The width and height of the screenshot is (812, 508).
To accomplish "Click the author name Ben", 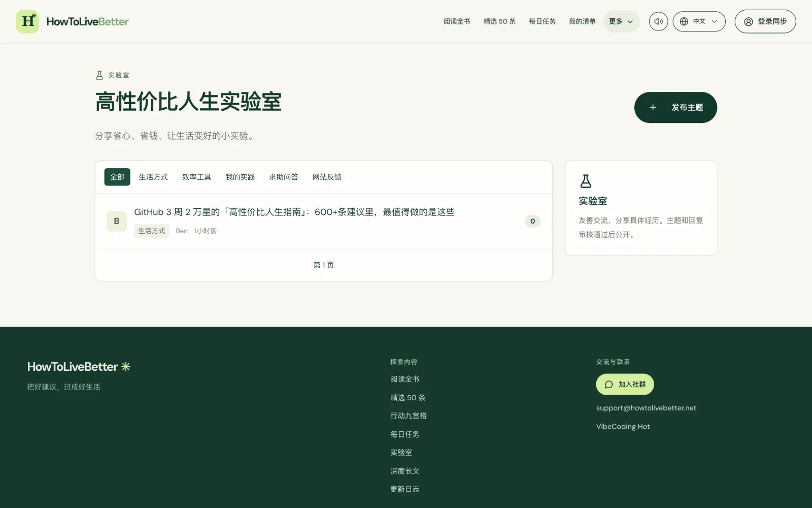I will tap(182, 231).
